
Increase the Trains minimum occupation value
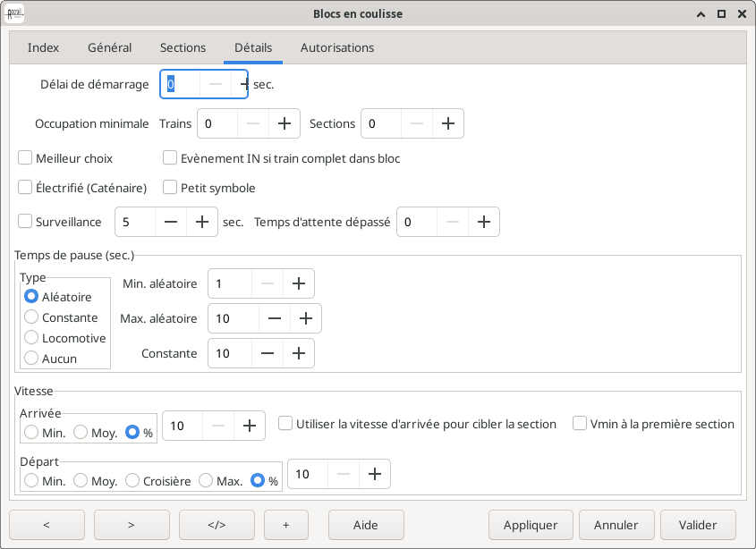pos(285,124)
